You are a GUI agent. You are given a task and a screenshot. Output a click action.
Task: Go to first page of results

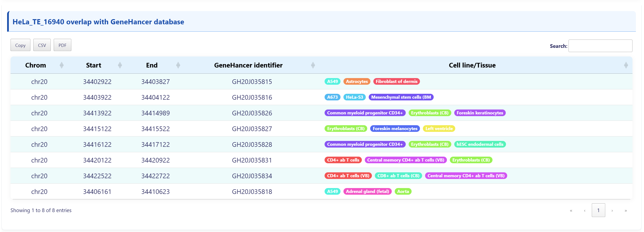pos(571,210)
